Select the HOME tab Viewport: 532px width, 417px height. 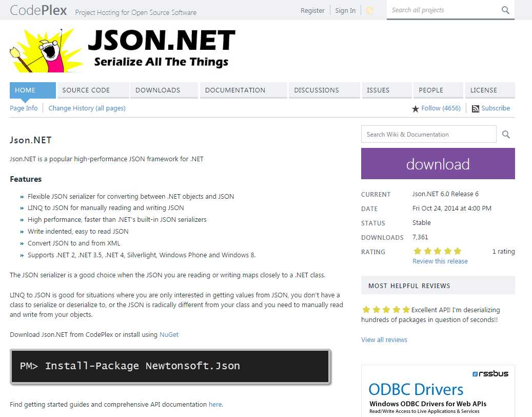tap(32, 90)
